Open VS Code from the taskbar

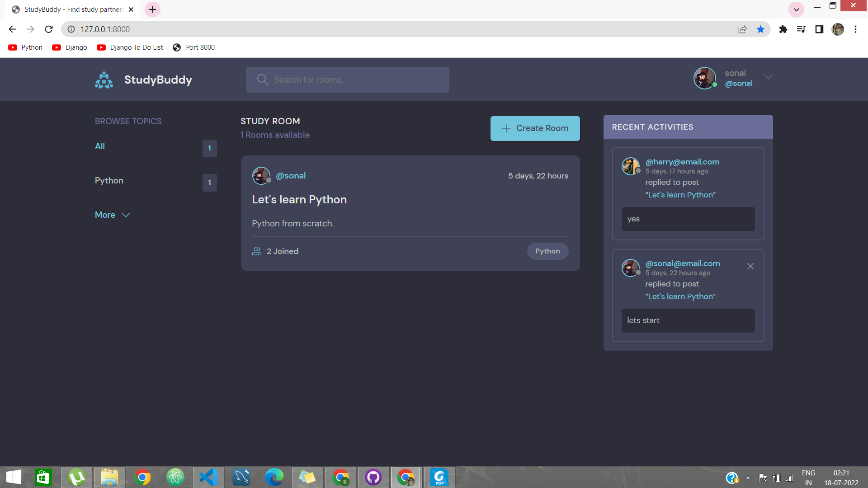click(x=208, y=477)
